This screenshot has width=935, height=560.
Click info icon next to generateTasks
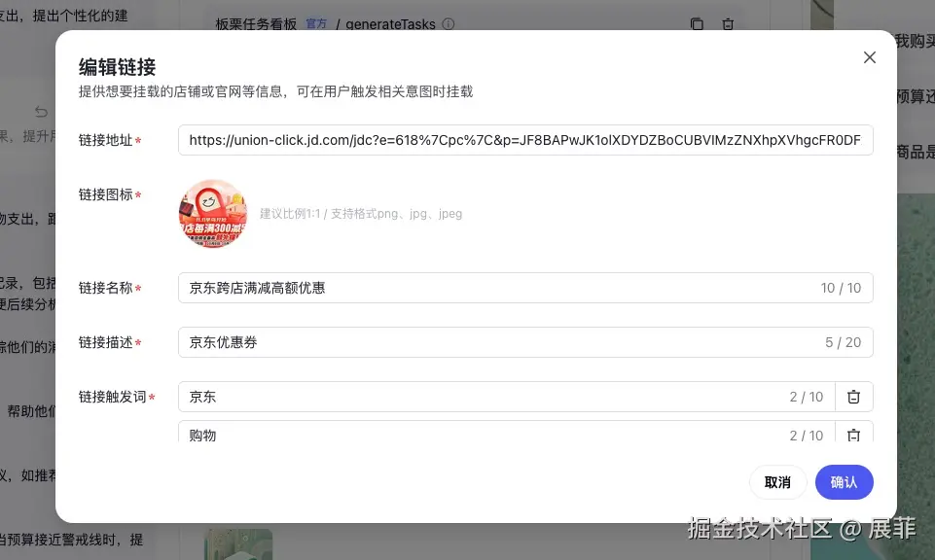(x=449, y=24)
